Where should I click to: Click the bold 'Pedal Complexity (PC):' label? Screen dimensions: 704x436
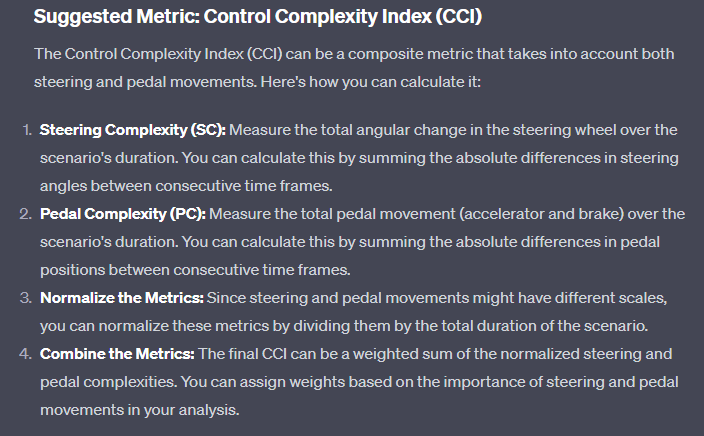pos(123,214)
